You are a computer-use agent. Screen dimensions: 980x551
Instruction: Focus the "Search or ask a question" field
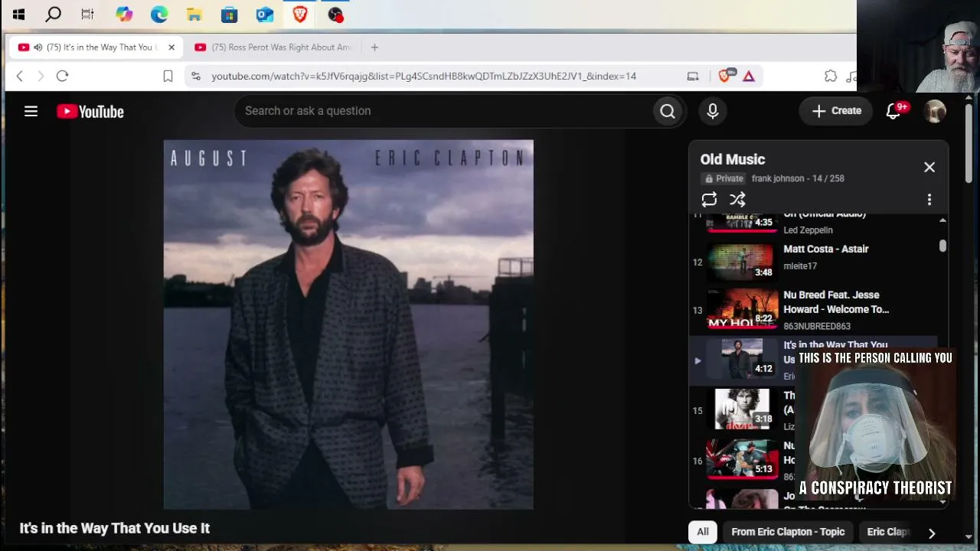(444, 111)
